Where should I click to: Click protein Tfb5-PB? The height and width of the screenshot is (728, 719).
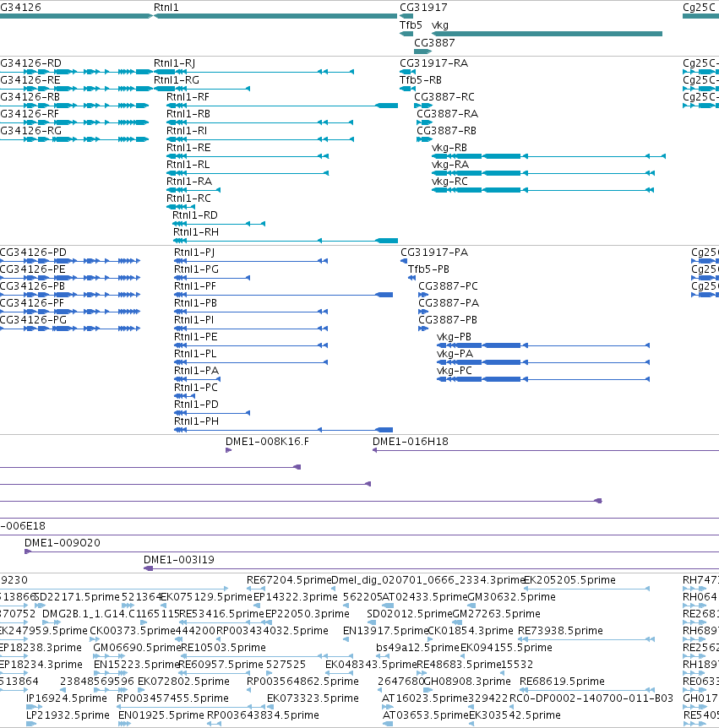(411, 278)
